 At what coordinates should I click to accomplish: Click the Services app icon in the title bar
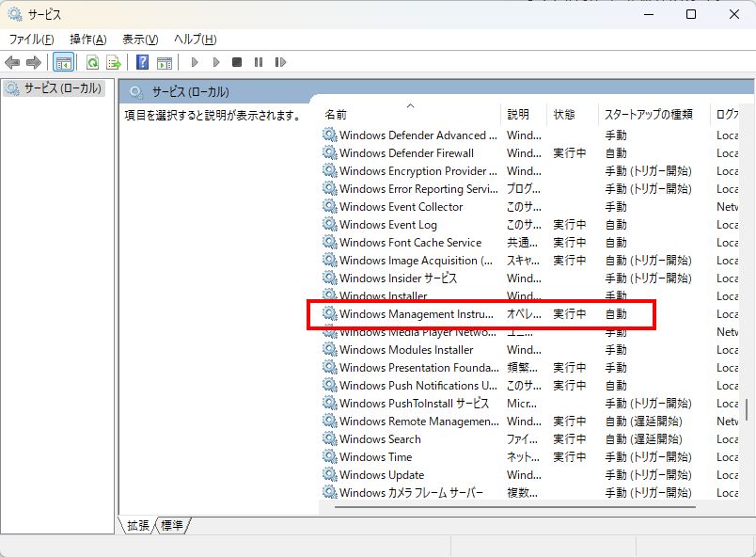click(15, 14)
